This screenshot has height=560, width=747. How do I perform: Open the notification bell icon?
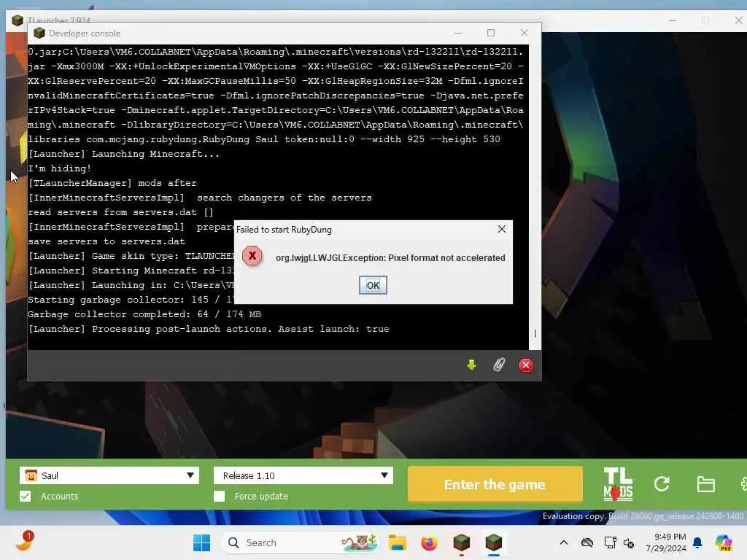click(x=697, y=542)
